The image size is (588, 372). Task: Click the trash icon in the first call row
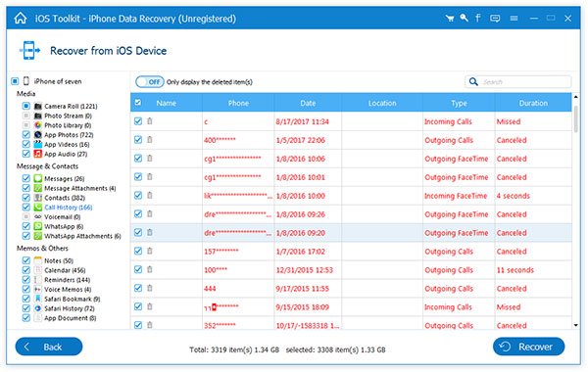point(150,121)
